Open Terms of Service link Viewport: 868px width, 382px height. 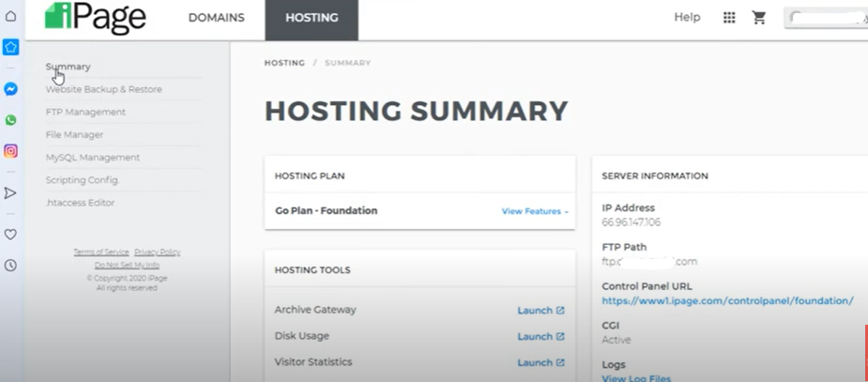click(x=101, y=252)
